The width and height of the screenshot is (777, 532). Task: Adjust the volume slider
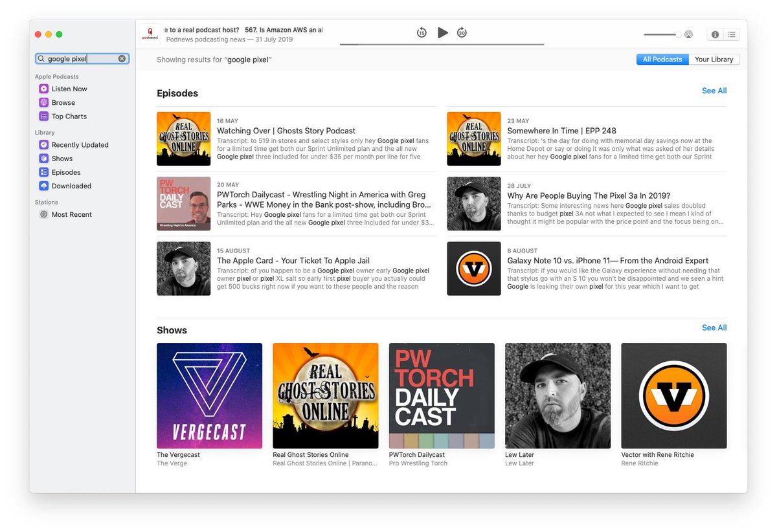(662, 35)
